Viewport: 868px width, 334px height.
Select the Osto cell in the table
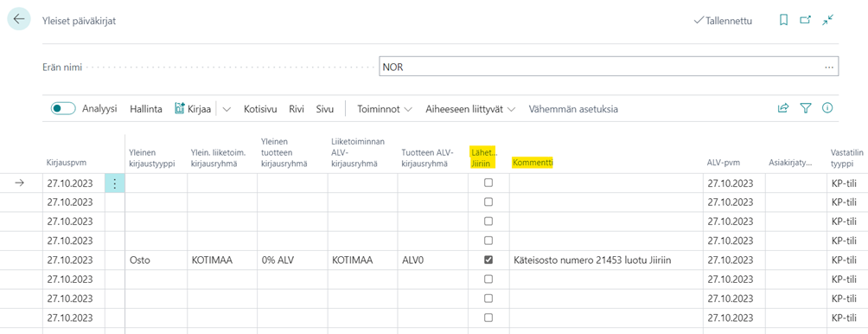click(156, 260)
